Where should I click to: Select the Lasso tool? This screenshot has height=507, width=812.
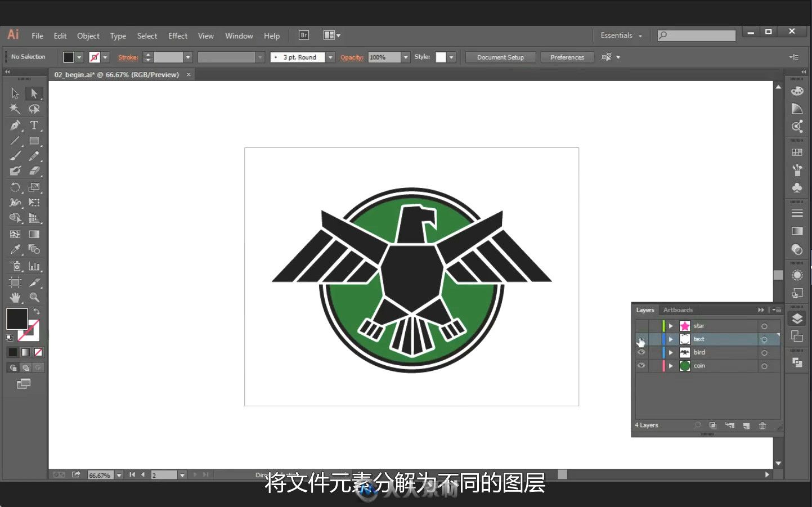(34, 109)
